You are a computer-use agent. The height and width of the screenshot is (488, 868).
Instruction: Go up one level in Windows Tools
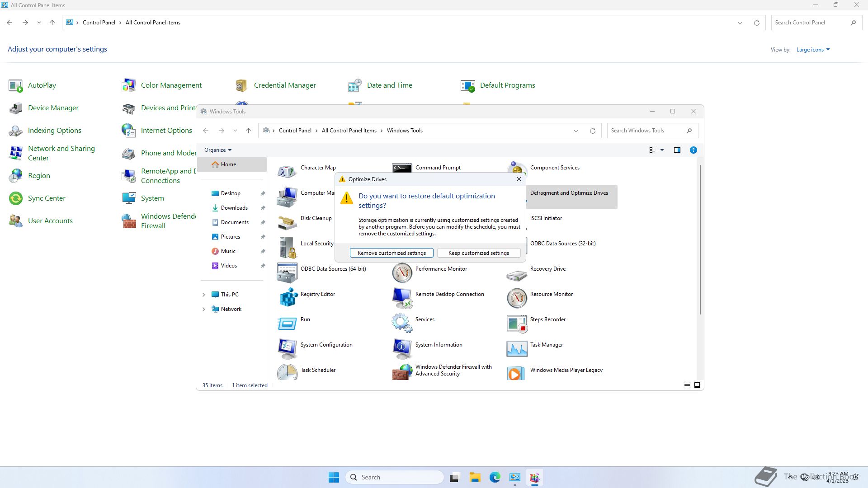[x=248, y=131]
